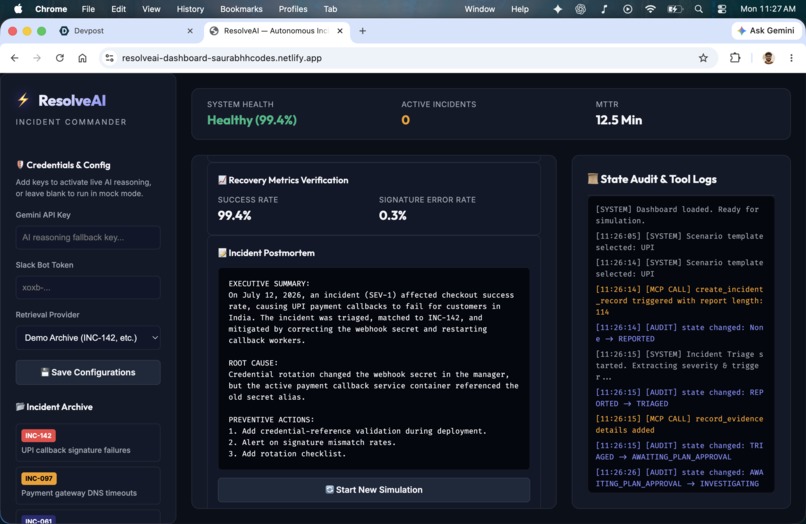This screenshot has height=524, width=806.
Task: Click the Signature Error Rate 0.3%
Action: tap(393, 215)
